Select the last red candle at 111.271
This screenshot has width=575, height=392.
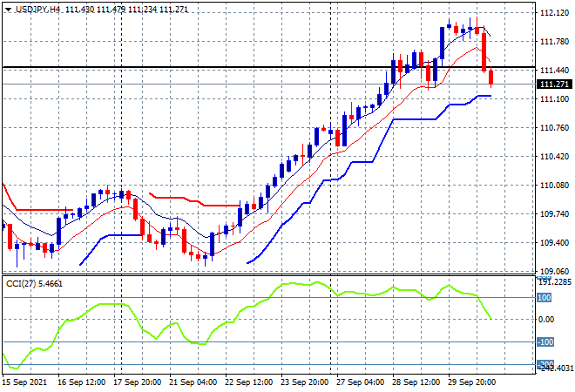tap(491, 78)
